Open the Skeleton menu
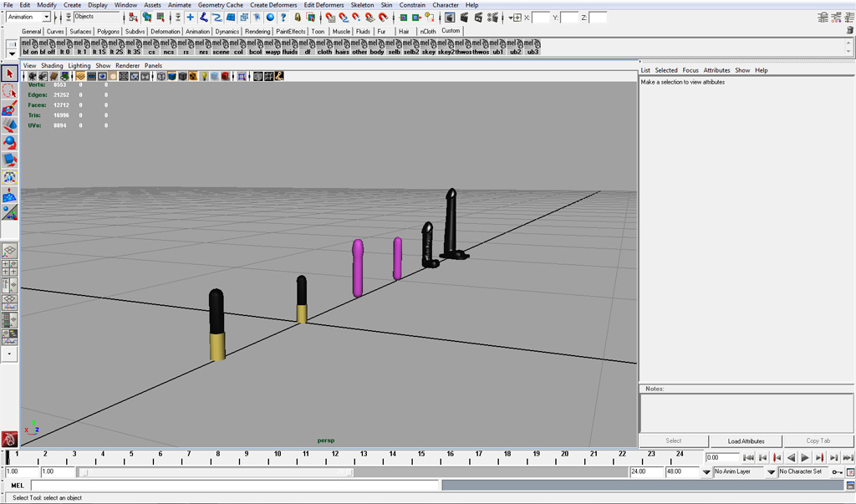Screen dimensions: 856x504 click(362, 5)
